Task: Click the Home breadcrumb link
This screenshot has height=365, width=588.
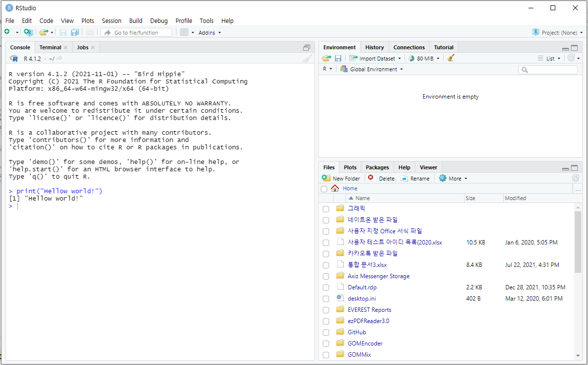Action: pyautogui.click(x=350, y=188)
